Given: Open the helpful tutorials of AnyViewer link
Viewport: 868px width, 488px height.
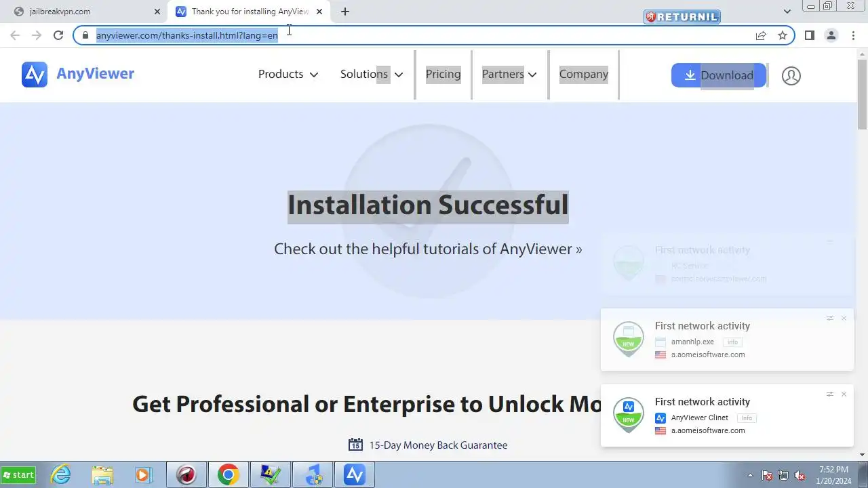Looking at the screenshot, I should coord(428,249).
